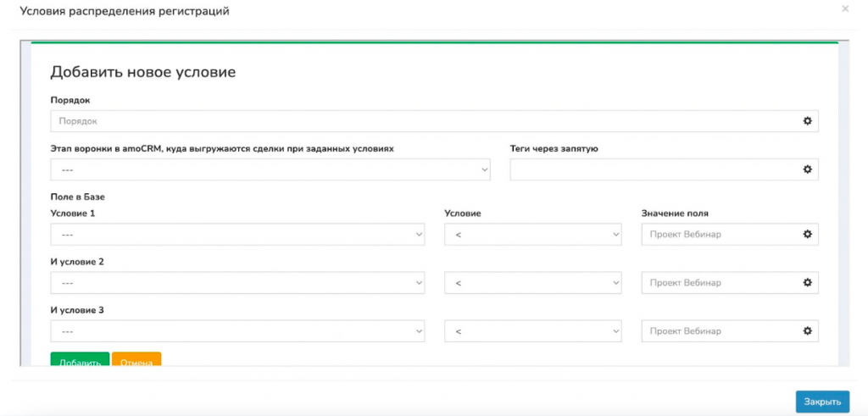Expand comparison operator dropdown for Условие 1
The width and height of the screenshot is (868, 416).
click(533, 235)
